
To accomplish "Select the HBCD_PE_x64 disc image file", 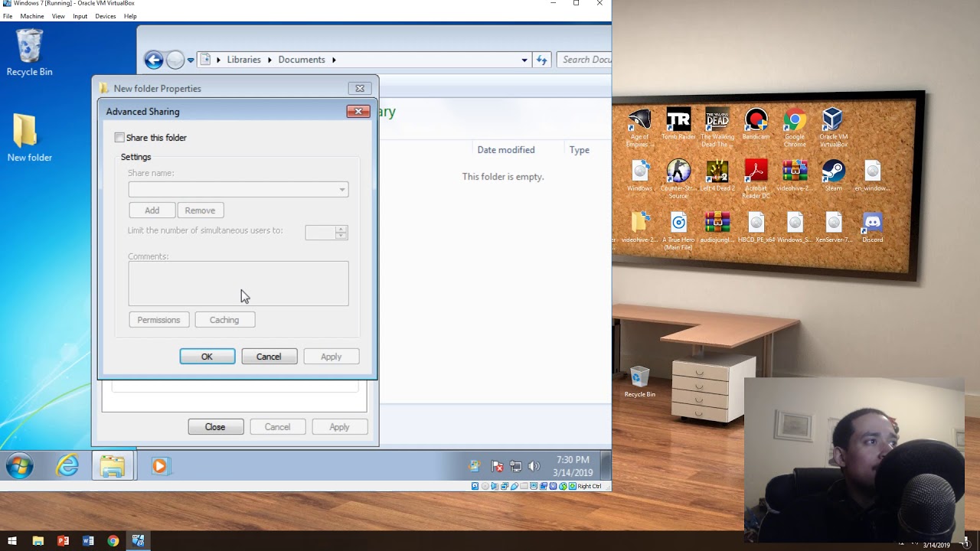I will [x=756, y=228].
